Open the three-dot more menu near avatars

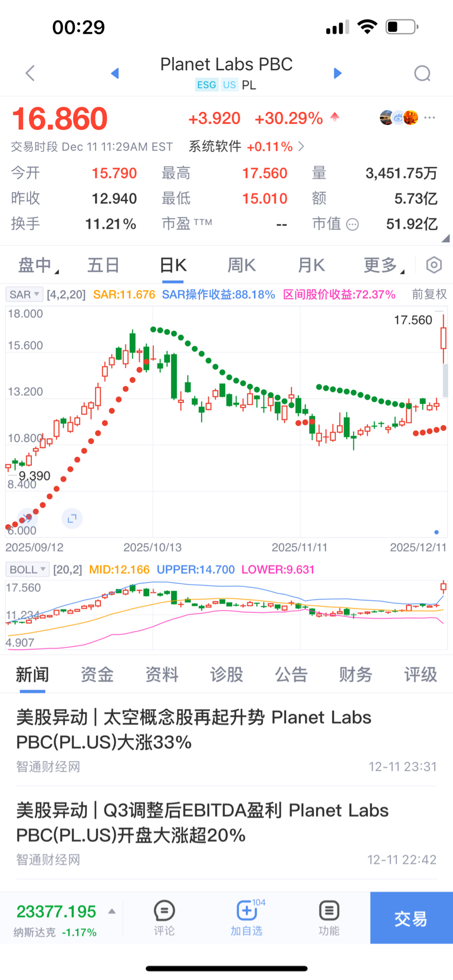point(430,118)
